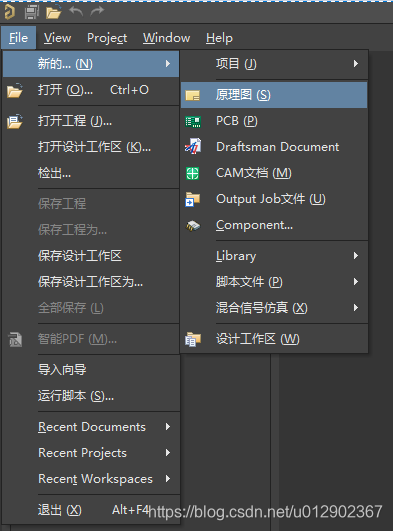
Task: Click the Altium logo icon in title bar
Action: (x=9, y=12)
